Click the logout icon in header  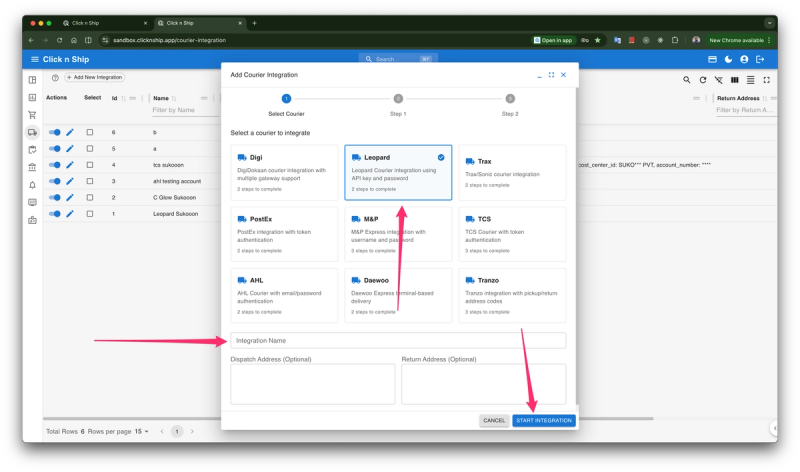pyautogui.click(x=760, y=59)
